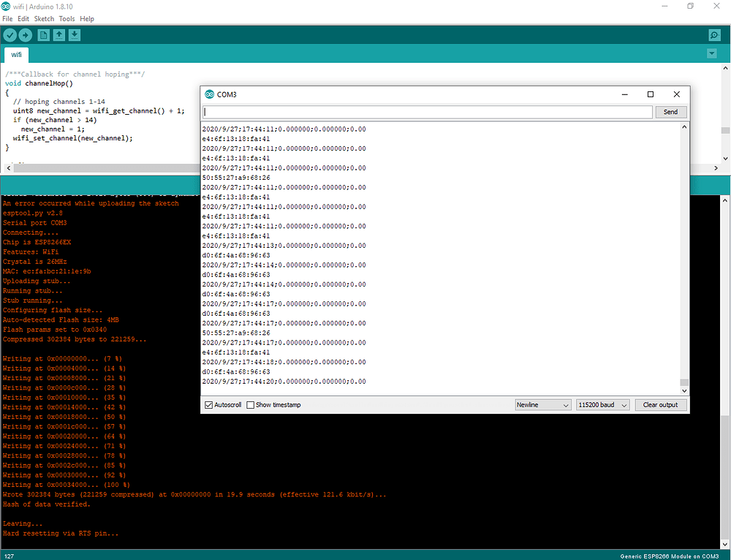Click the COM3 output scrollbar up arrow
The width and height of the screenshot is (731, 560).
(684, 126)
